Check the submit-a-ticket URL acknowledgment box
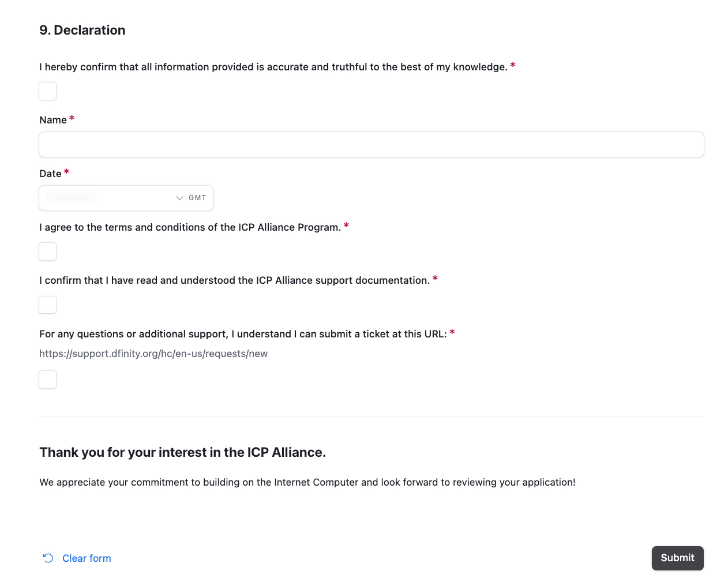 [48, 380]
